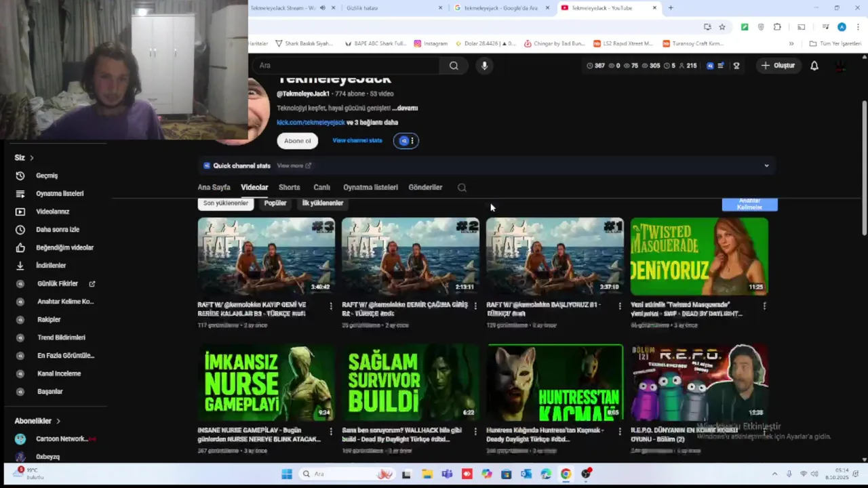Switch to TekmeleyeJack Stream tab
Viewport: 868px width, 488px height.
(283, 8)
